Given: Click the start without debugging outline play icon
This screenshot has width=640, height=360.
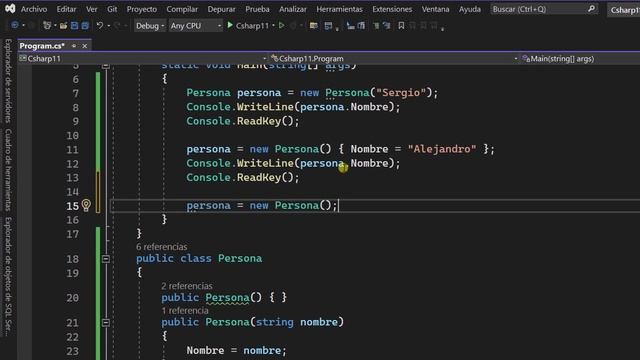Looking at the screenshot, I should pyautogui.click(x=281, y=26).
